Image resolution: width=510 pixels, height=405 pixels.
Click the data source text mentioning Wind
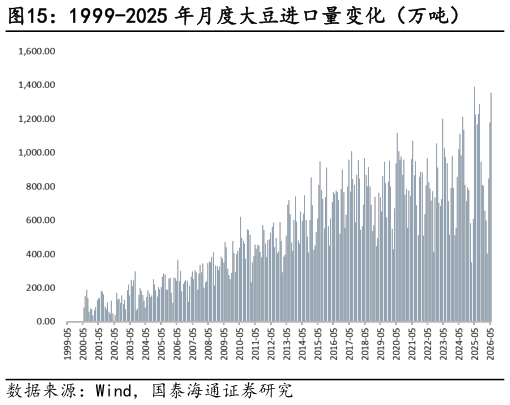coord(149,391)
